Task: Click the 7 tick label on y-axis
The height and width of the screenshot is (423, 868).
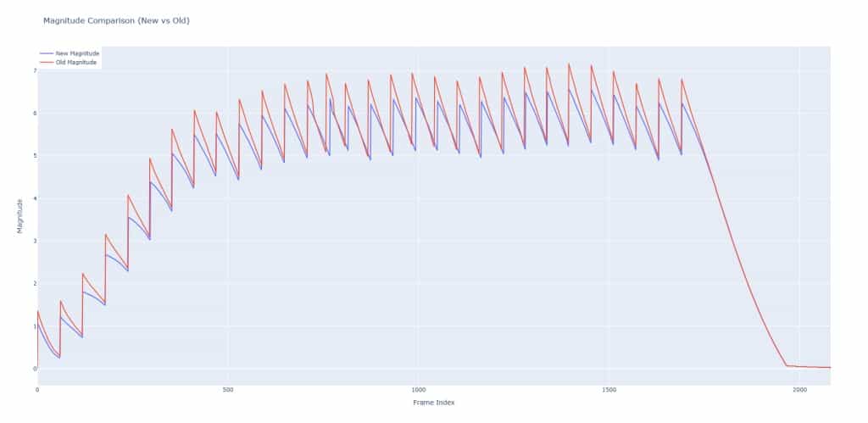Action: [33, 70]
